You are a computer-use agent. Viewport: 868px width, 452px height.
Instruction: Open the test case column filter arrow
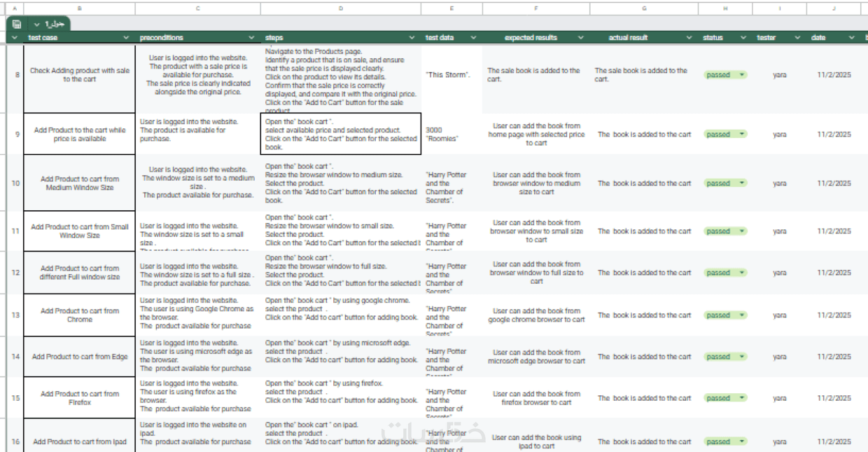click(x=126, y=38)
